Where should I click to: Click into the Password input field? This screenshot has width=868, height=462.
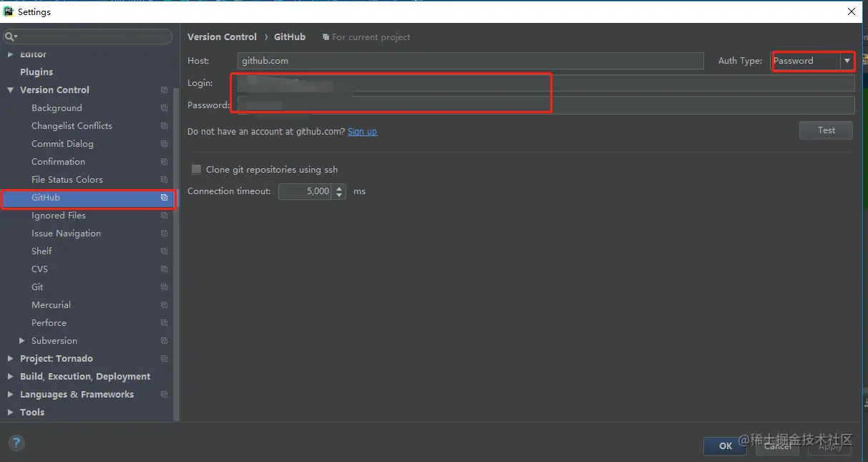(x=546, y=105)
